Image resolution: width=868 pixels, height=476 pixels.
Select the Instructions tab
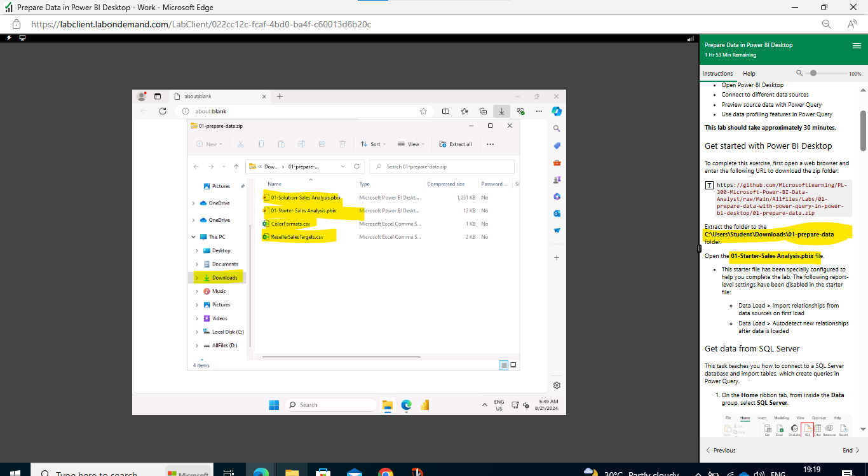[x=717, y=73]
